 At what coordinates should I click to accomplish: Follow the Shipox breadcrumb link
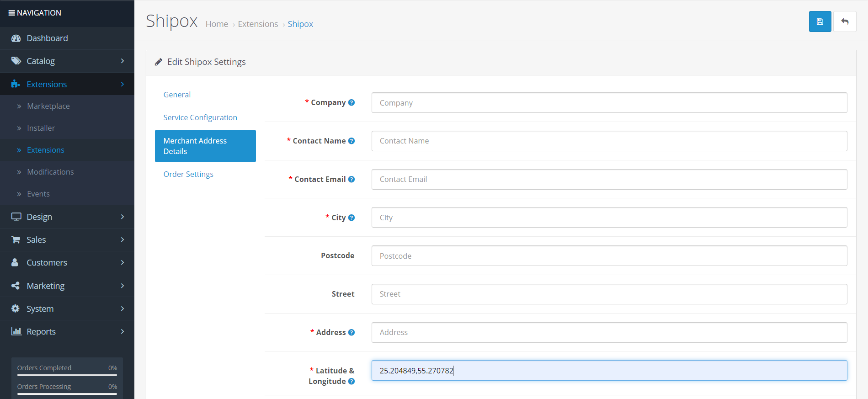300,24
